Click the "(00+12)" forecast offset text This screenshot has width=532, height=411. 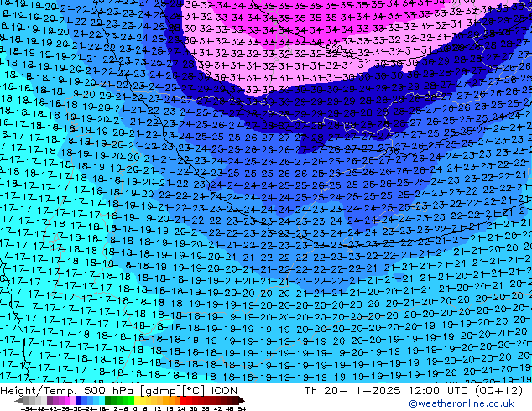click(x=498, y=391)
